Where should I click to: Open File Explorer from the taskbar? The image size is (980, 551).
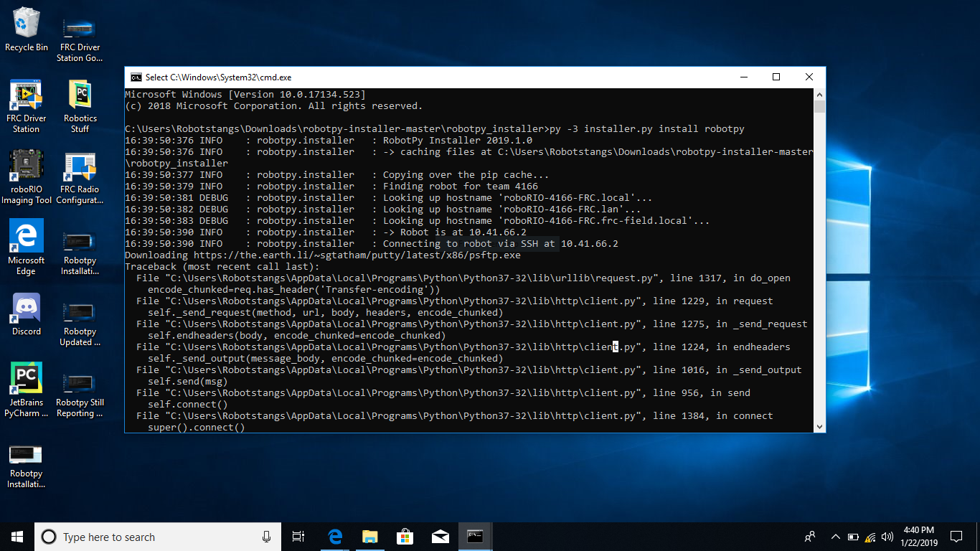point(369,537)
